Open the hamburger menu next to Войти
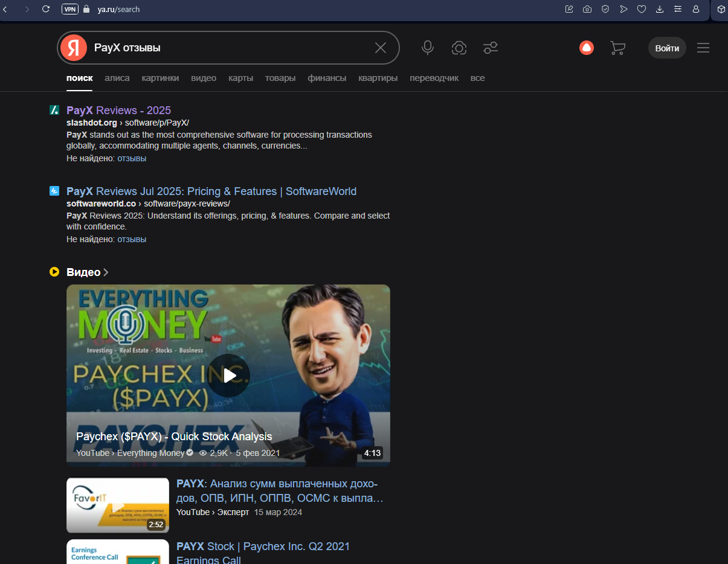Screen dimensions: 728x564 (x=703, y=48)
